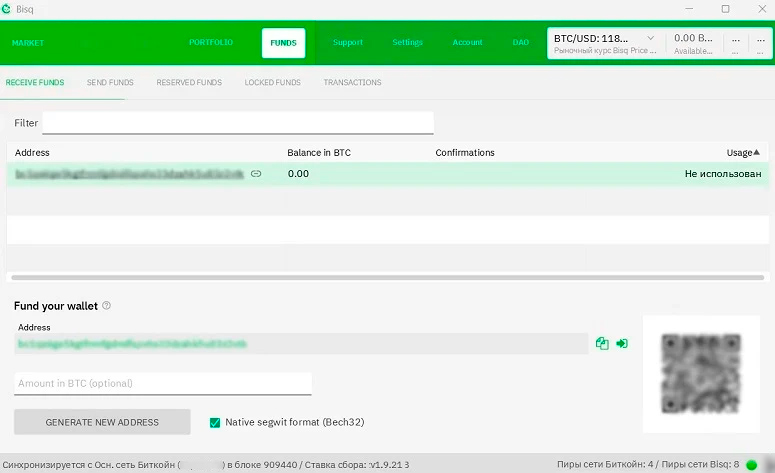Viewport: 775px width, 473px height.
Task: Click the QR code image
Action: coord(700,374)
